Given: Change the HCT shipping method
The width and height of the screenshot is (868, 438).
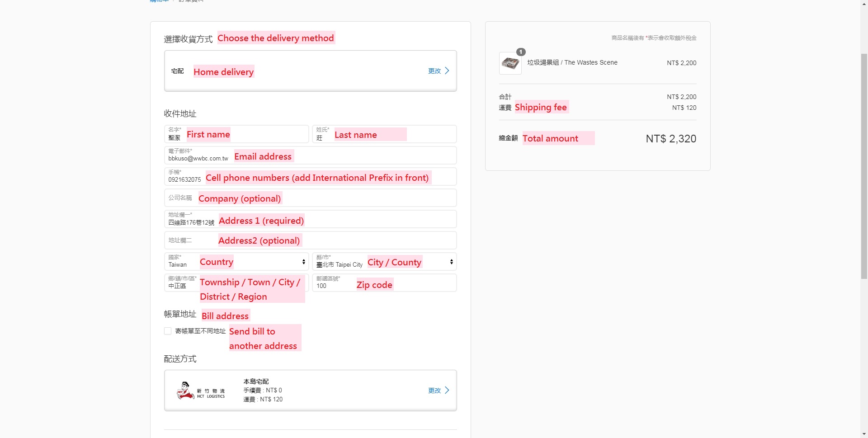Looking at the screenshot, I should pyautogui.click(x=438, y=391).
